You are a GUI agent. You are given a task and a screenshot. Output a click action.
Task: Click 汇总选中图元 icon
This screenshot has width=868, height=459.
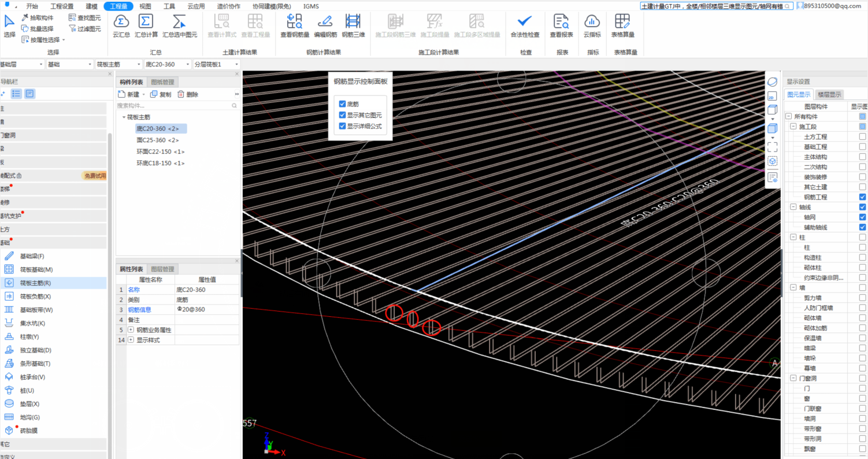coord(180,27)
